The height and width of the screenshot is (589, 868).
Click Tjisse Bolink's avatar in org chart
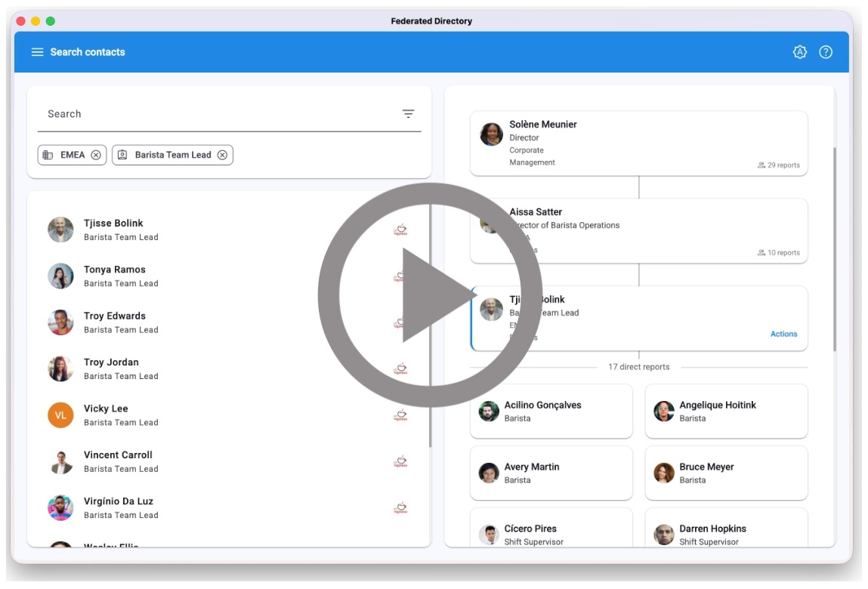[x=491, y=310]
